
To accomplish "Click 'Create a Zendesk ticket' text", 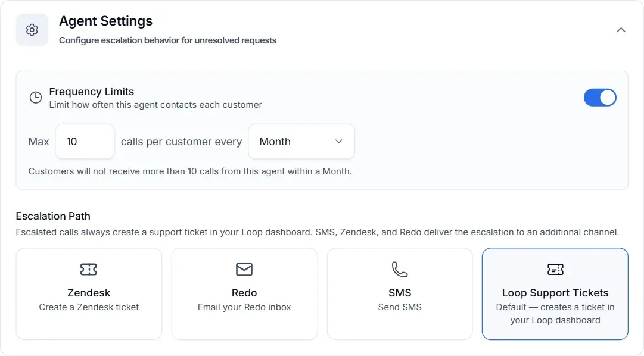I will click(x=89, y=307).
